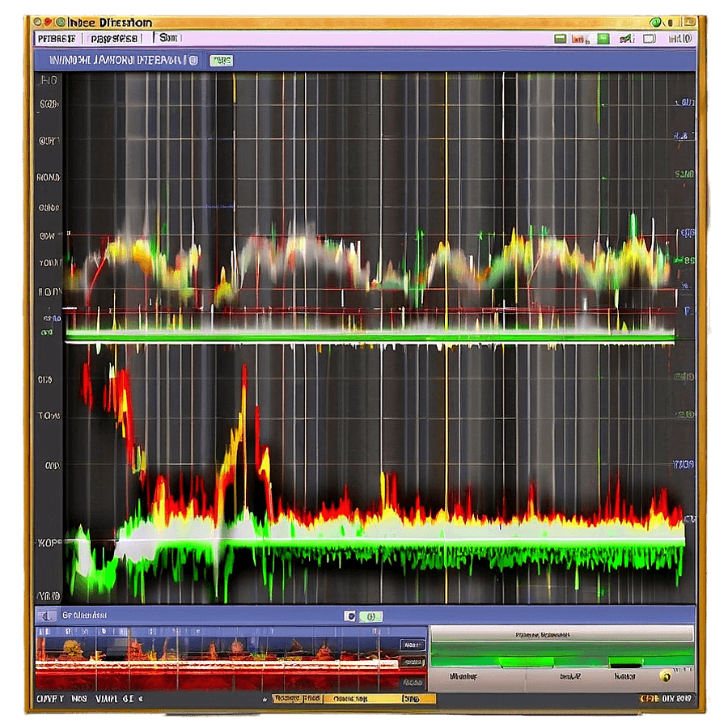Click the first orange button in the bottom status bar
728x728 pixels.
298,698
